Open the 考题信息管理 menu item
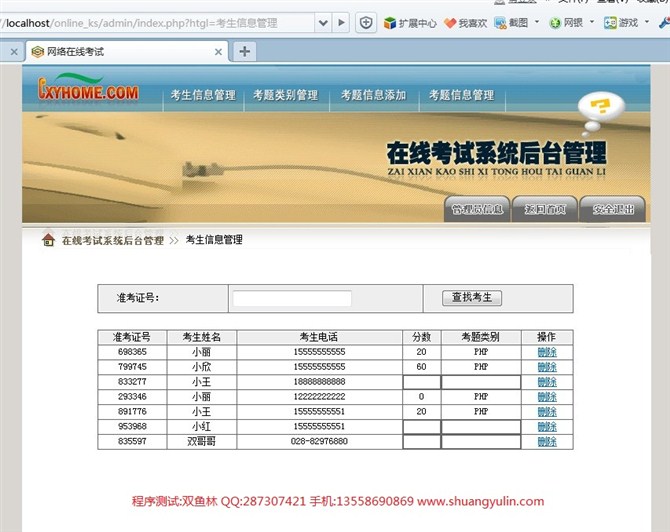Image resolution: width=670 pixels, height=532 pixels. point(461,95)
